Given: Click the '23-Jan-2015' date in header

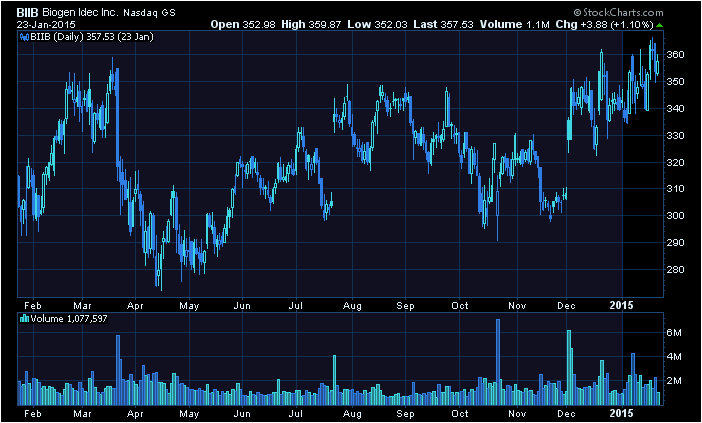Looking at the screenshot, I should [47, 25].
